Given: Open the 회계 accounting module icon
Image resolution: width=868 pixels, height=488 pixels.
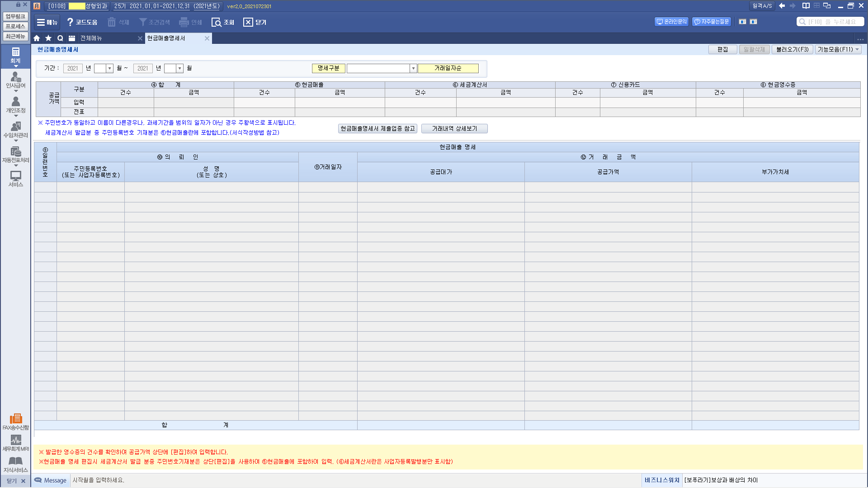Looking at the screenshot, I should [x=16, y=55].
